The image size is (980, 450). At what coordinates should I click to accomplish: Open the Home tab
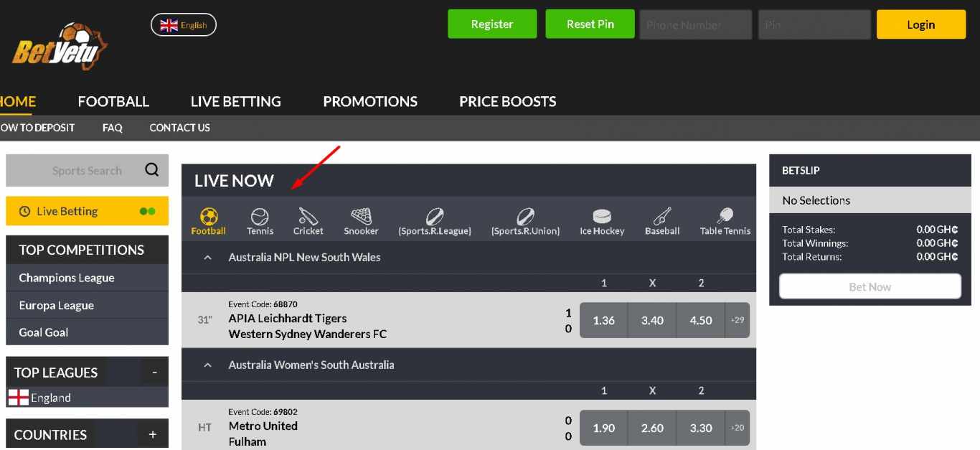(17, 101)
